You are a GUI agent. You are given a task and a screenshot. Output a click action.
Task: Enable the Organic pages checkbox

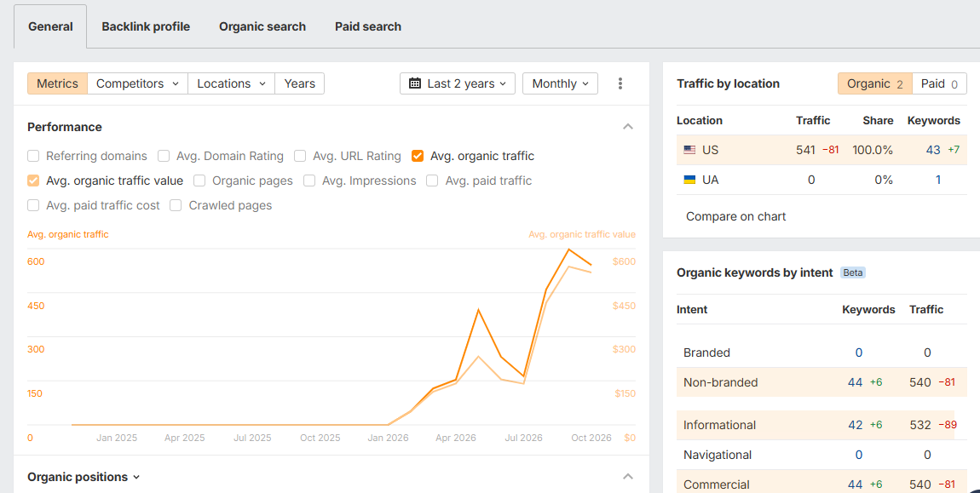[199, 181]
